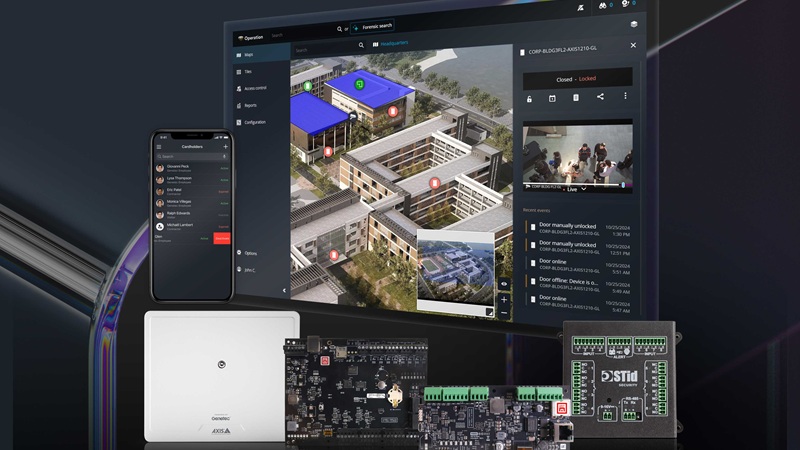Open the John C. user profile
Image resolution: width=800 pixels, height=450 pixels.
[246, 269]
